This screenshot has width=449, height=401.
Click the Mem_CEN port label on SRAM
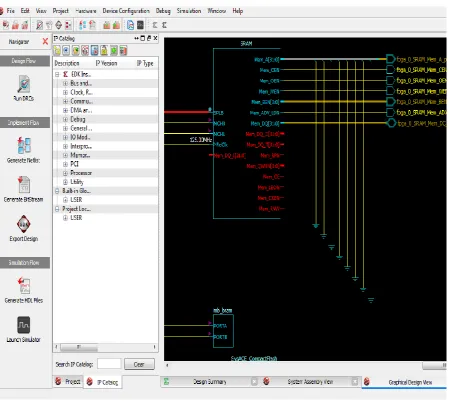click(x=269, y=70)
